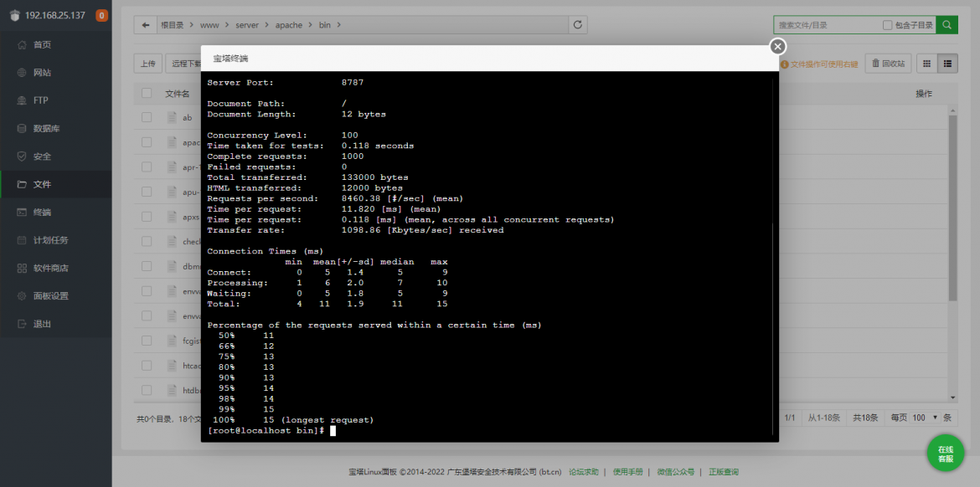Switch to grid view layout

[x=927, y=63]
